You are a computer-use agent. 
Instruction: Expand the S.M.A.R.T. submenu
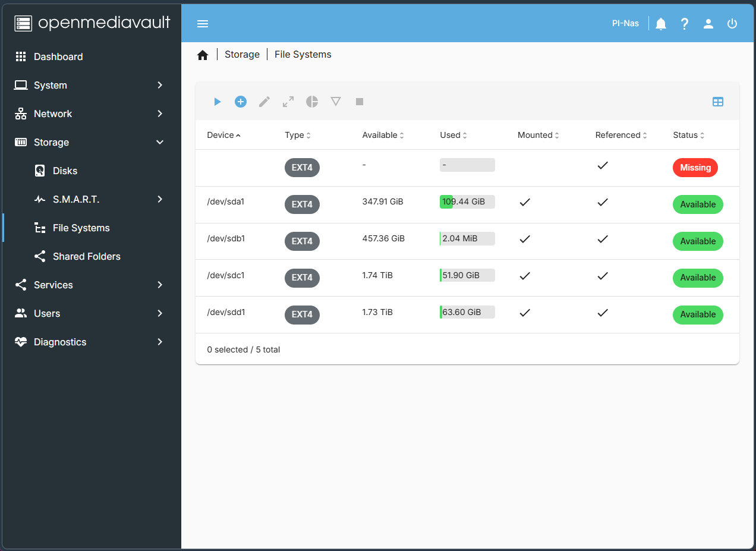click(159, 199)
